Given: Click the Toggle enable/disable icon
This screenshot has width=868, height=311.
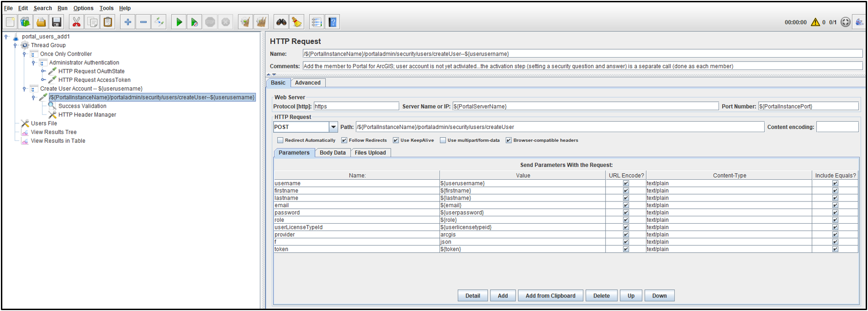Looking at the screenshot, I should coord(159,22).
